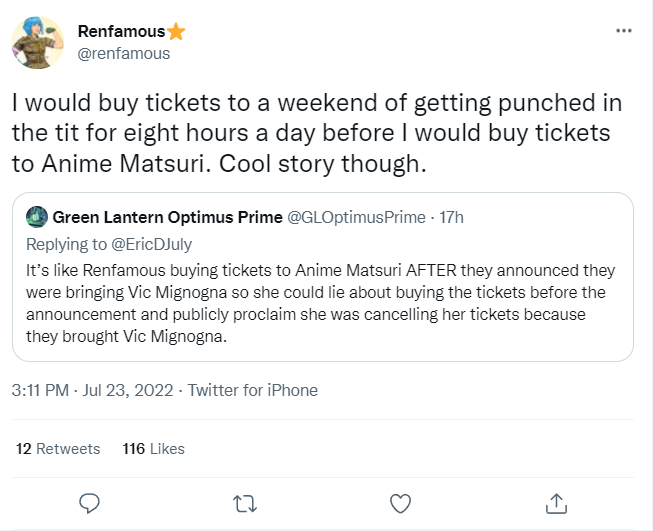Click Renfamous profile avatar picture
653x531 pixels.
tap(37, 42)
